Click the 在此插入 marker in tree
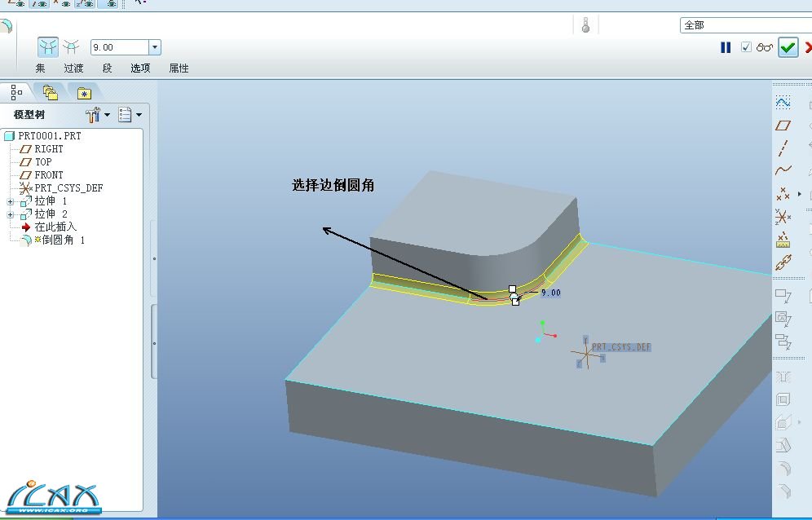Image resolution: width=812 pixels, height=520 pixels. pos(55,227)
